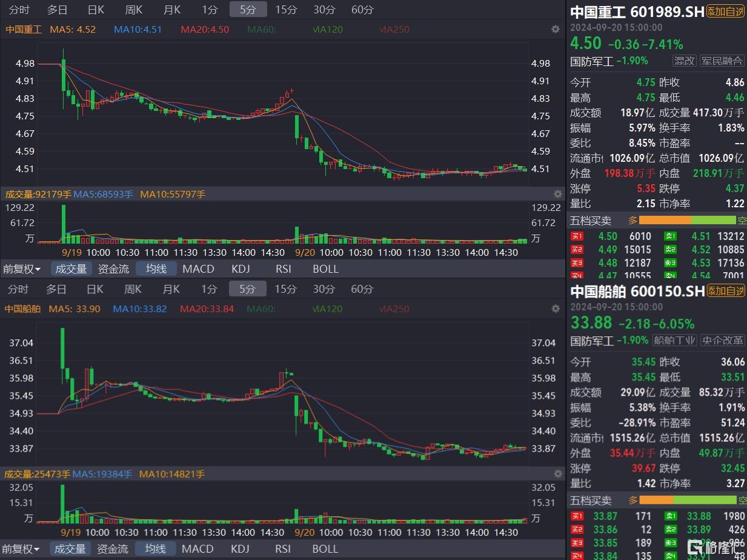Screen dimensions: 747x560
Task: Expand 前复权 dropdown under 中国重工 chart
Action: pos(22,269)
